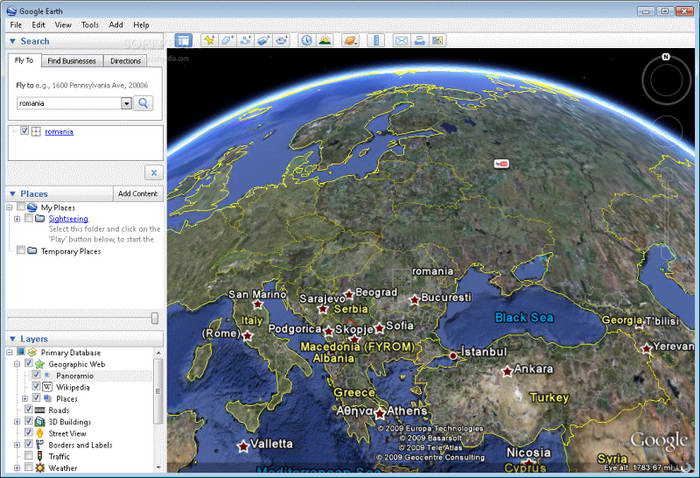Screen dimensions: 700x478
Task: Open the Fly To search history dropdown
Action: [126, 103]
